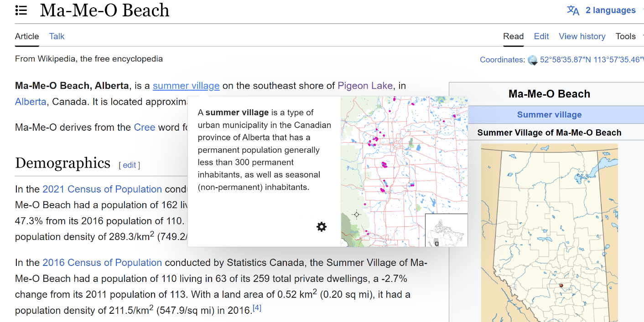This screenshot has height=322, width=644.
Task: Click the globe icon beside coordinates
Action: (x=533, y=60)
